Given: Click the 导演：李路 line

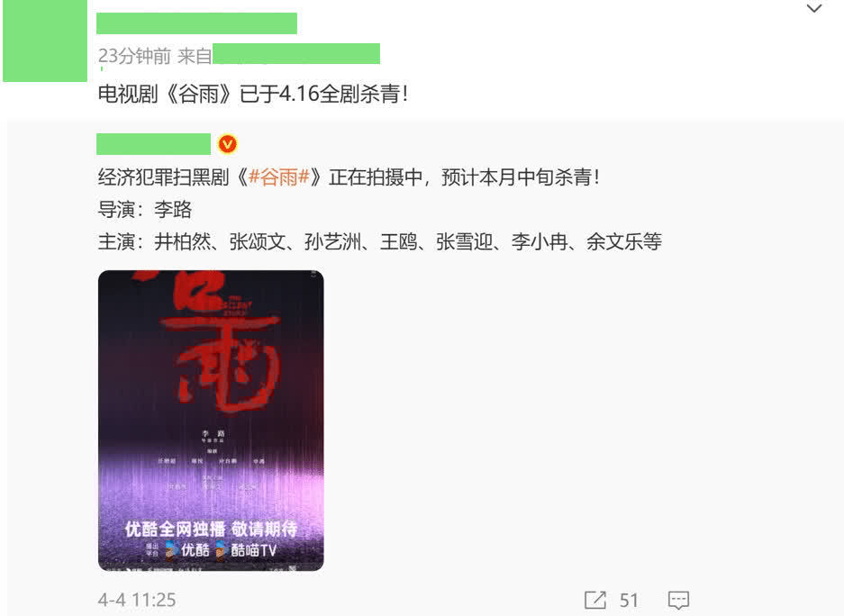Looking at the screenshot, I should (145, 209).
